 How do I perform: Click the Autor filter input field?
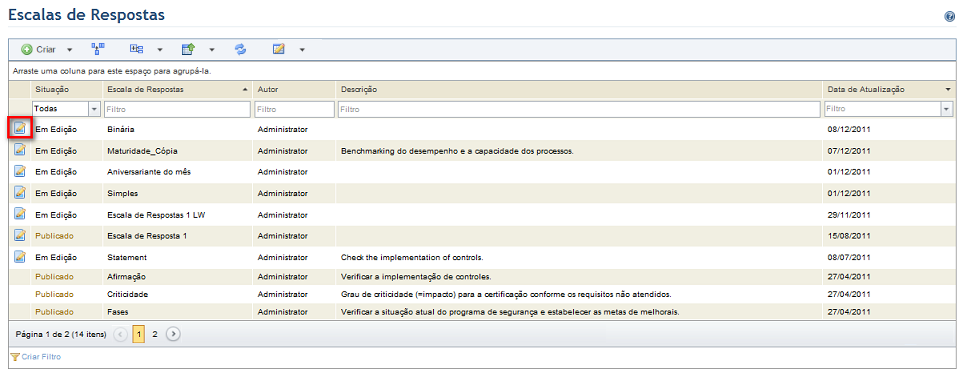click(294, 109)
